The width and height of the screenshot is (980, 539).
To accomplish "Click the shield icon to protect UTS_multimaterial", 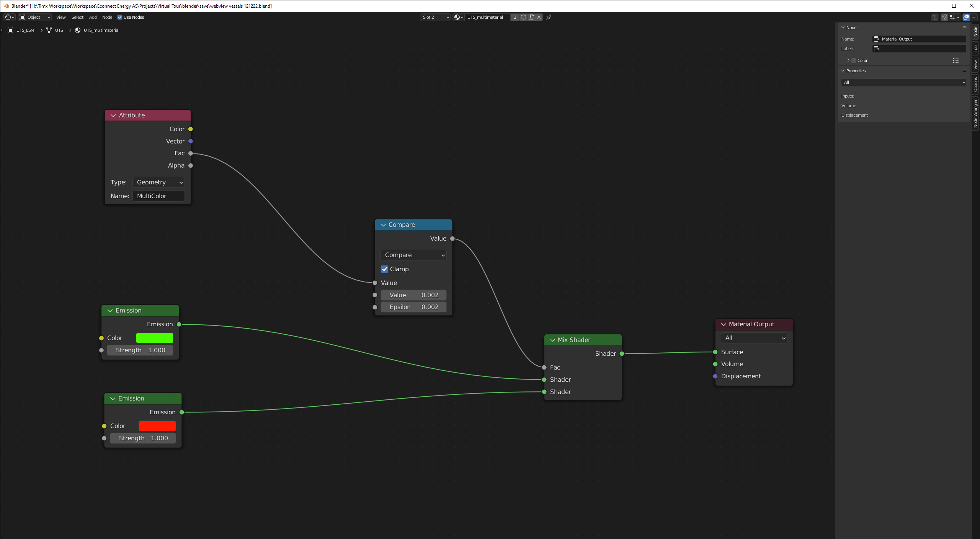I will tap(523, 17).
